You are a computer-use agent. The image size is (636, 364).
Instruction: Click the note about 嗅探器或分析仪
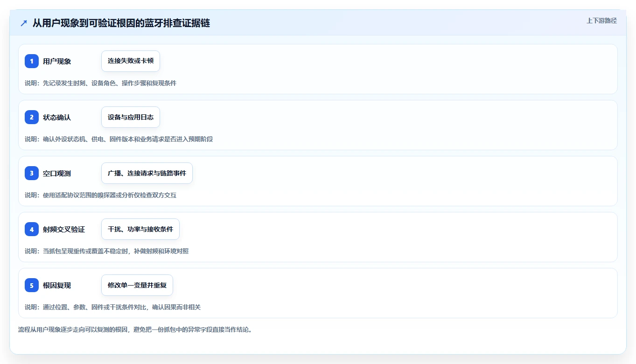(101, 195)
